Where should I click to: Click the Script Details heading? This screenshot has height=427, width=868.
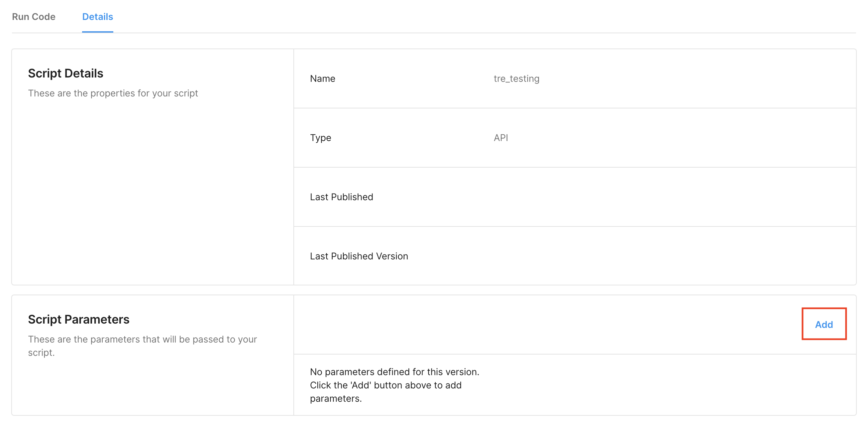pyautogui.click(x=65, y=73)
